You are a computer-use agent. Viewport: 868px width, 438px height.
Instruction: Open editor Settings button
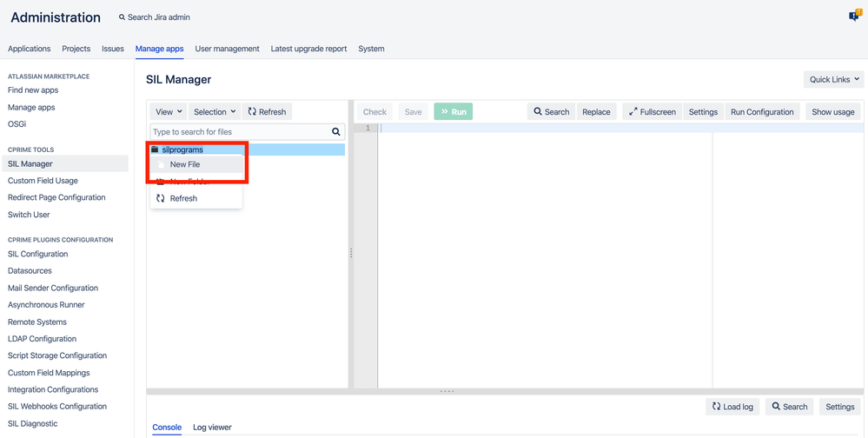click(x=703, y=112)
